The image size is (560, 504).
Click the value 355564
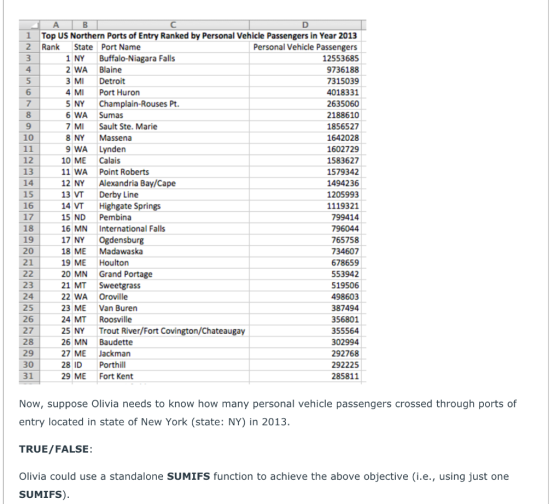[x=345, y=331]
